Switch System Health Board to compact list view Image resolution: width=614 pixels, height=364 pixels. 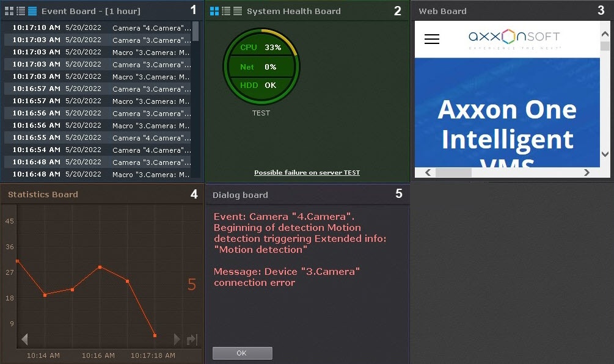click(x=226, y=11)
